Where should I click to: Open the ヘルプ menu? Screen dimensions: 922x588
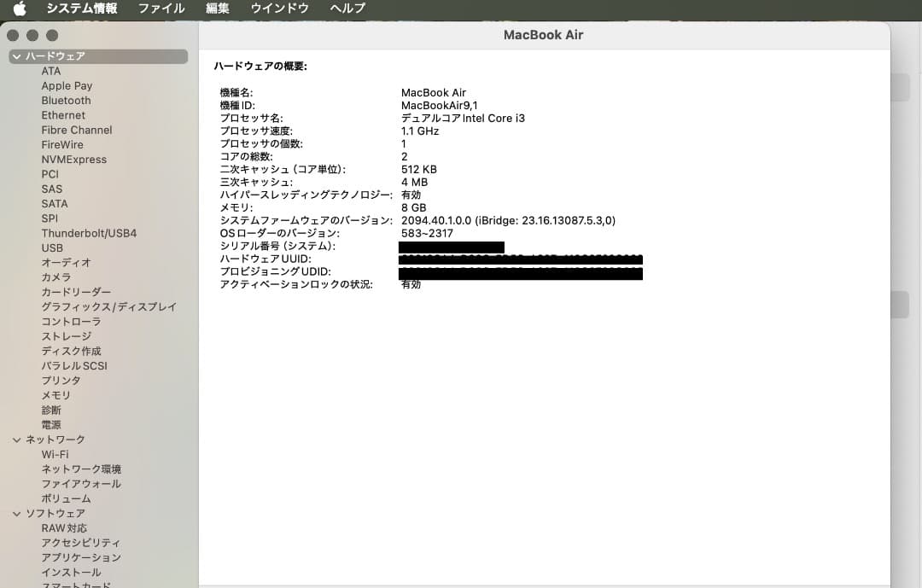click(x=347, y=9)
